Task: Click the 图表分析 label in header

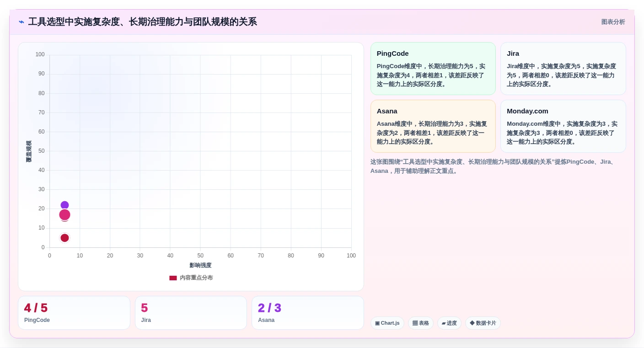Action: tap(613, 22)
